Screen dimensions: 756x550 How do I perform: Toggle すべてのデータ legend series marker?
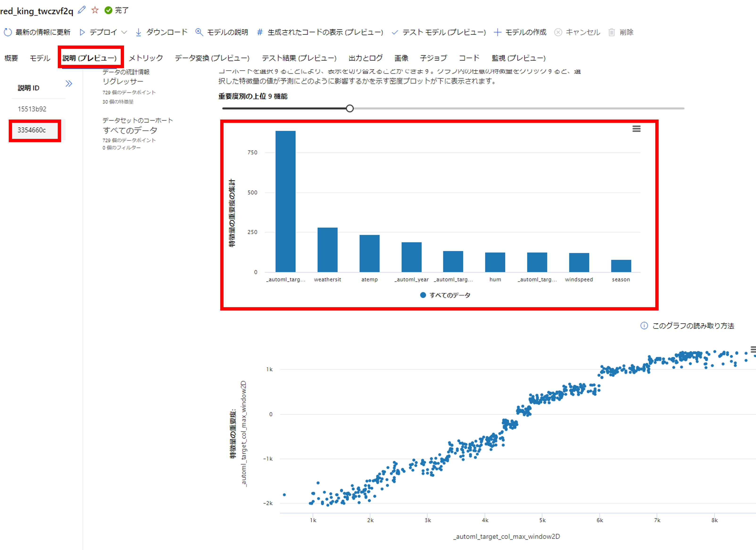click(423, 295)
